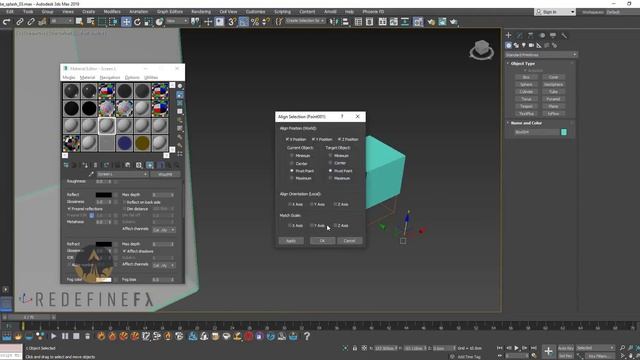Viewport: 640px width, 360px height.
Task: Activate the Select and Rotate tool
Action: (x=137, y=22)
